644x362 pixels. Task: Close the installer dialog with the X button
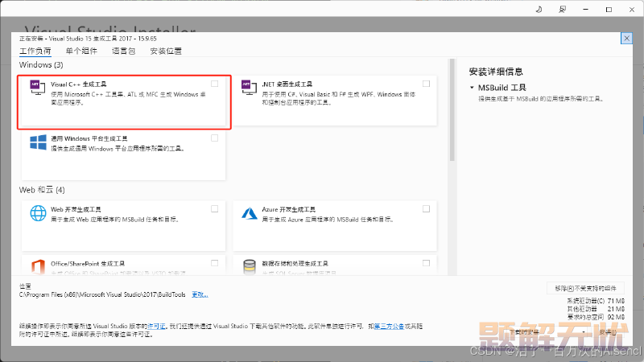(x=626, y=39)
